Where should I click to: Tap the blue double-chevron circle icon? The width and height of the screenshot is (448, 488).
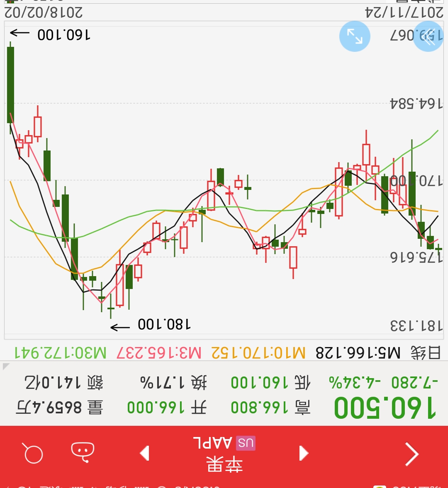(429, 36)
